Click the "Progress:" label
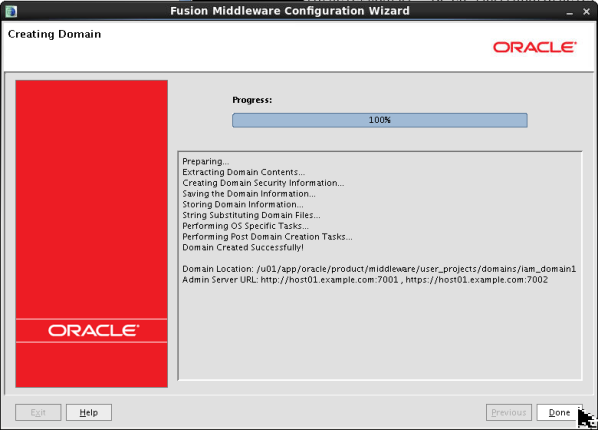The image size is (598, 430). coord(252,100)
